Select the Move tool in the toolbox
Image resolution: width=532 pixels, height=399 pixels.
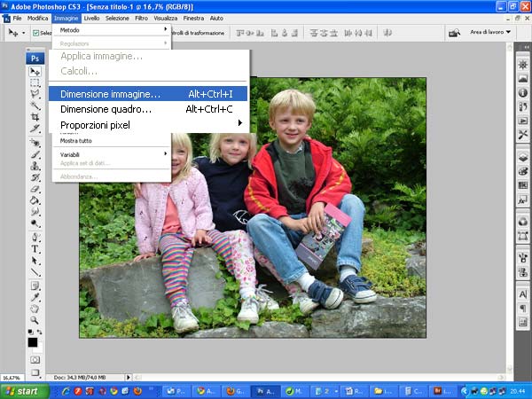[x=35, y=71]
